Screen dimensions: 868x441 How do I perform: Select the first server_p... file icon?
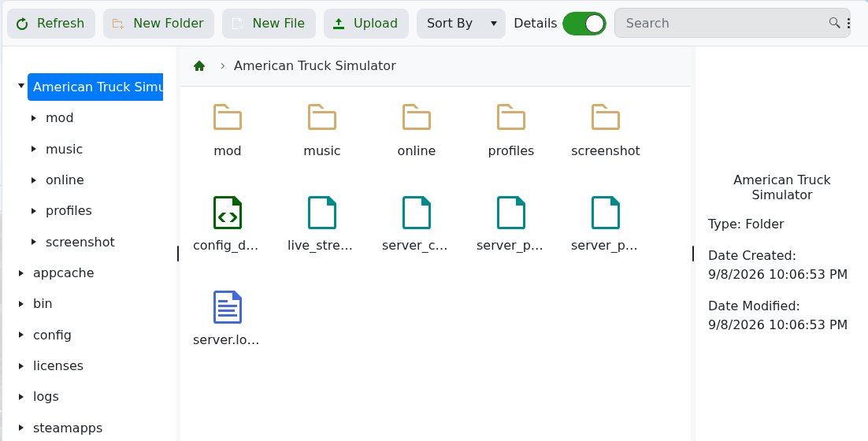511,213
